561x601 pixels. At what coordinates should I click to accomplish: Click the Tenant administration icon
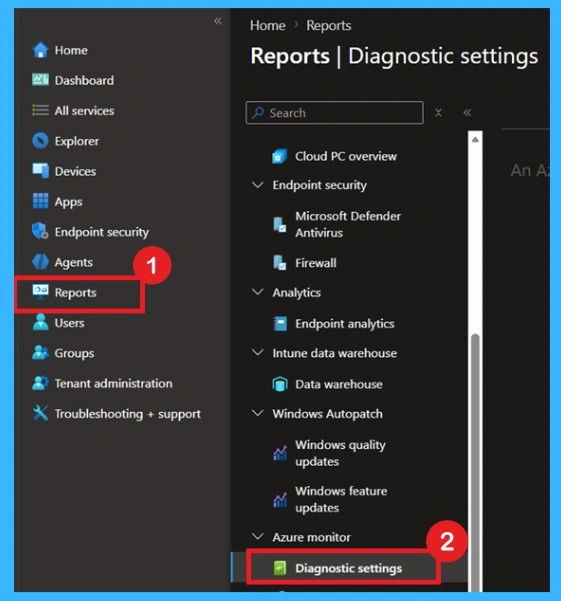(40, 383)
